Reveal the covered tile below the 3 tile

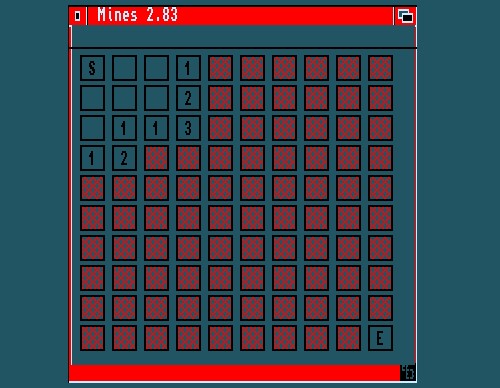(x=188, y=158)
